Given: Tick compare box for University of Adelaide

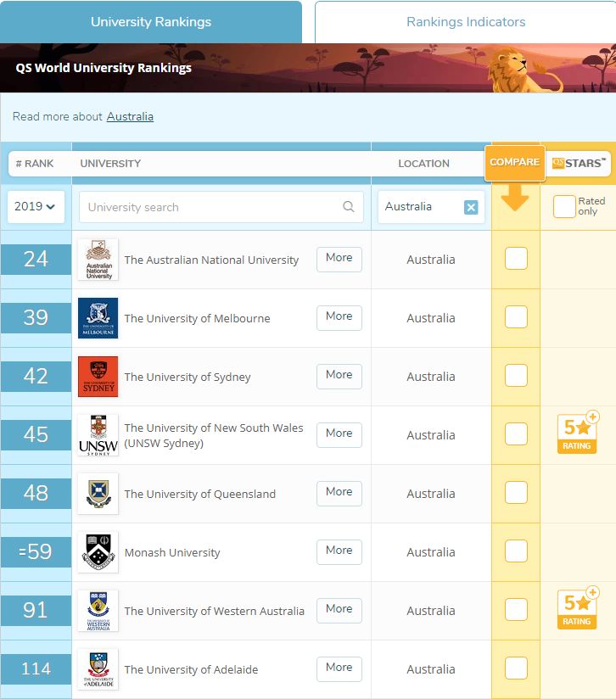Looking at the screenshot, I should click(516, 668).
